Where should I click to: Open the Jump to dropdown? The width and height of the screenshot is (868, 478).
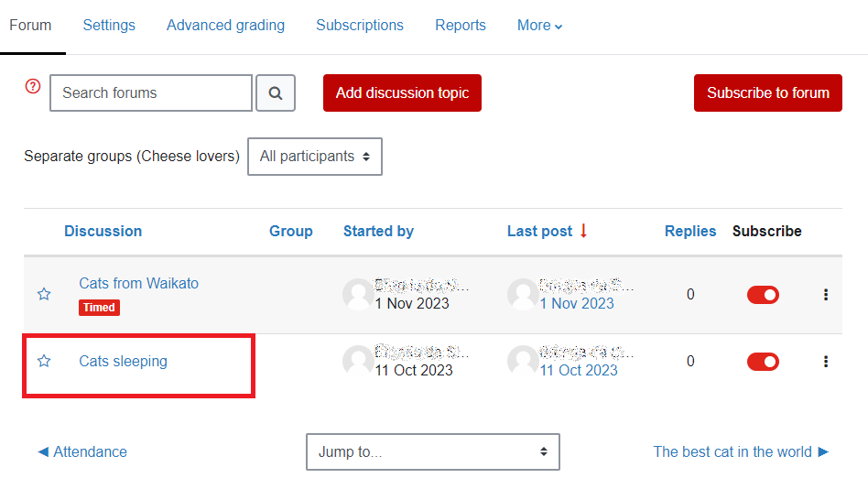[x=432, y=451]
